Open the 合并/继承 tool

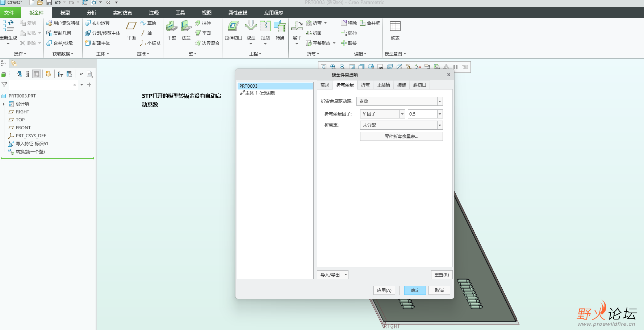pos(60,43)
